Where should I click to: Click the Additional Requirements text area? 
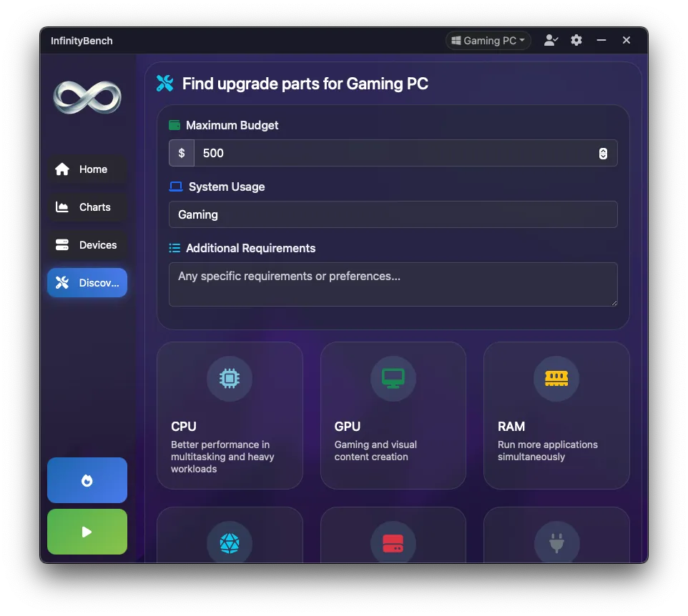(393, 284)
